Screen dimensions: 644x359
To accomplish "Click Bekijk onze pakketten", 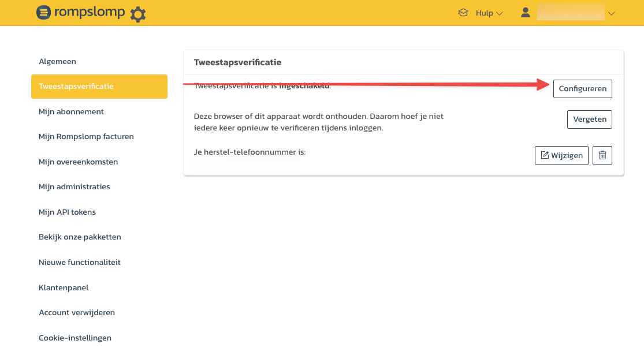I will 80,237.
